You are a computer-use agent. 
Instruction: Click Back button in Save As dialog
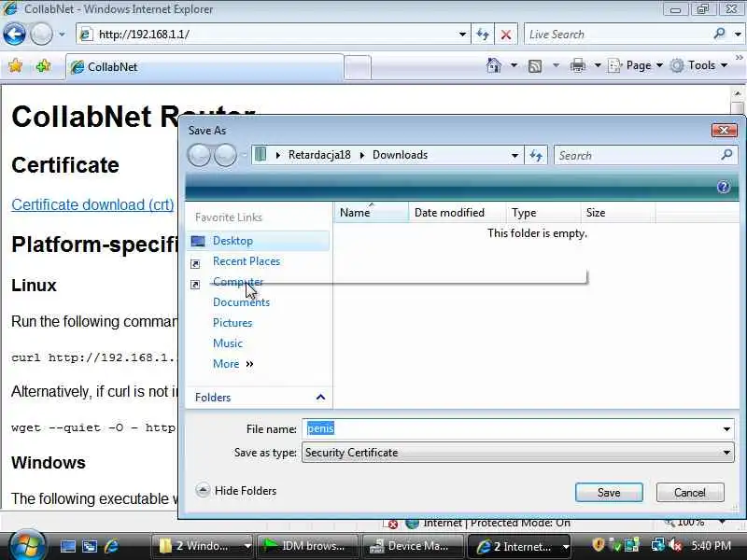[199, 155]
